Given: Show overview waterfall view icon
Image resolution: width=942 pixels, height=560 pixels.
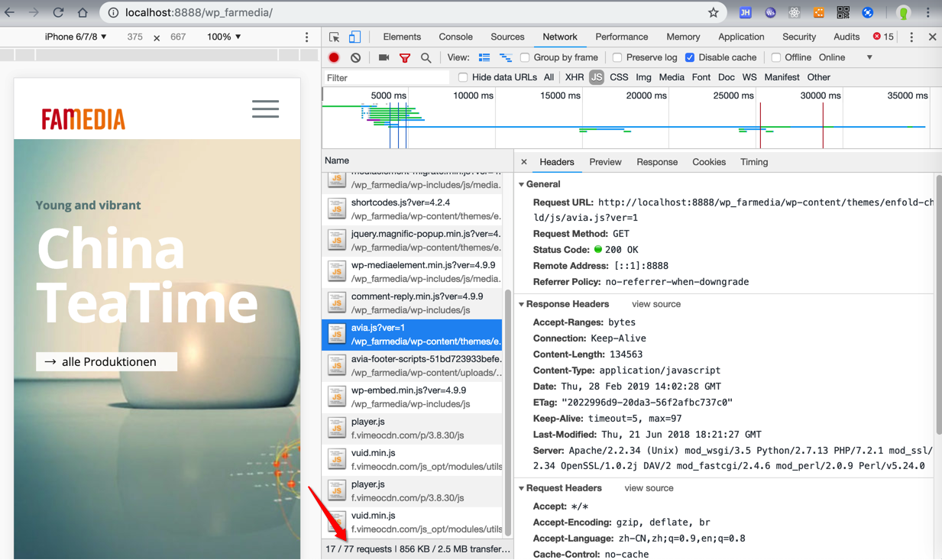Looking at the screenshot, I should pos(505,58).
